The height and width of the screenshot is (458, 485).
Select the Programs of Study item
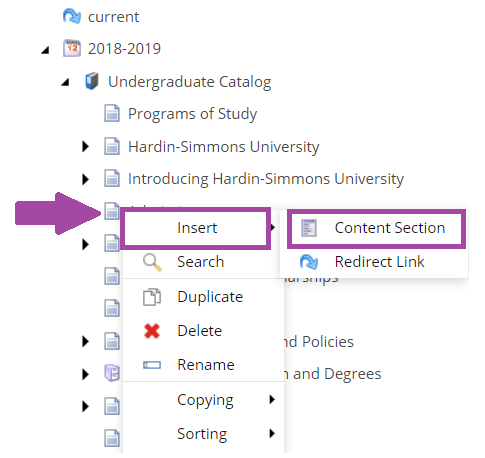pos(193,114)
